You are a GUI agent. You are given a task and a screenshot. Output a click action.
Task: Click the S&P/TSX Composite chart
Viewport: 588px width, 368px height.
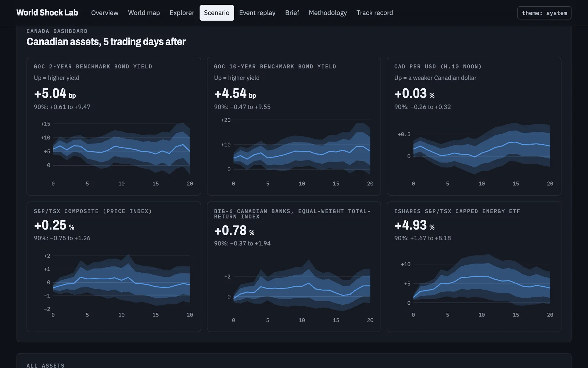tap(114, 284)
